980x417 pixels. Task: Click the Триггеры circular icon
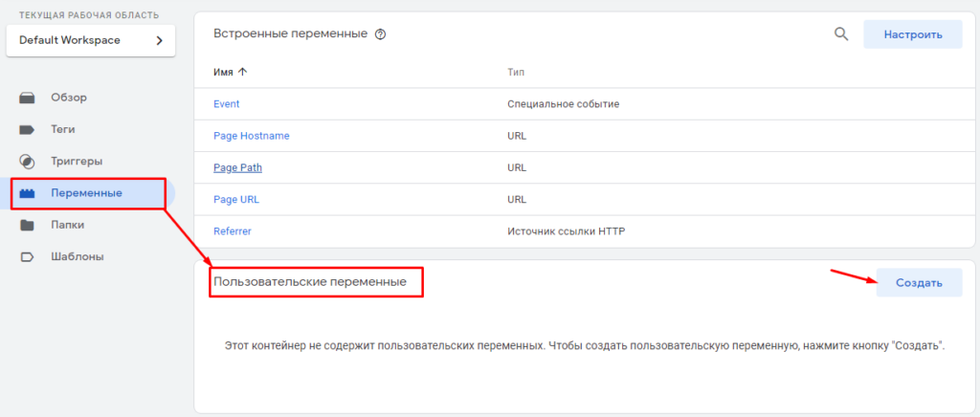[x=27, y=162]
